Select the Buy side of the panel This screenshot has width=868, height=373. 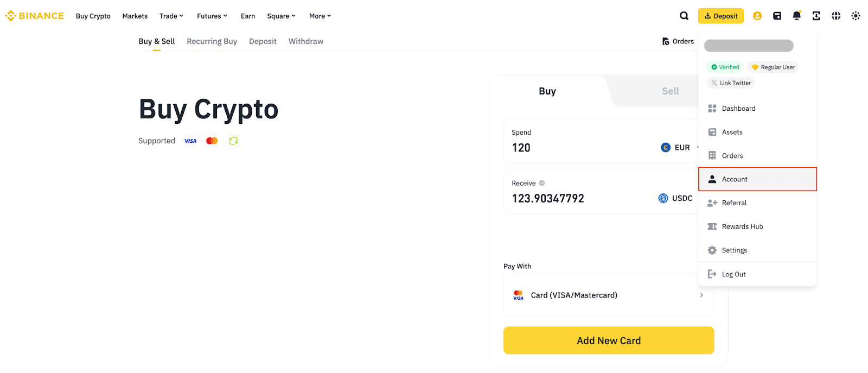coord(547,91)
